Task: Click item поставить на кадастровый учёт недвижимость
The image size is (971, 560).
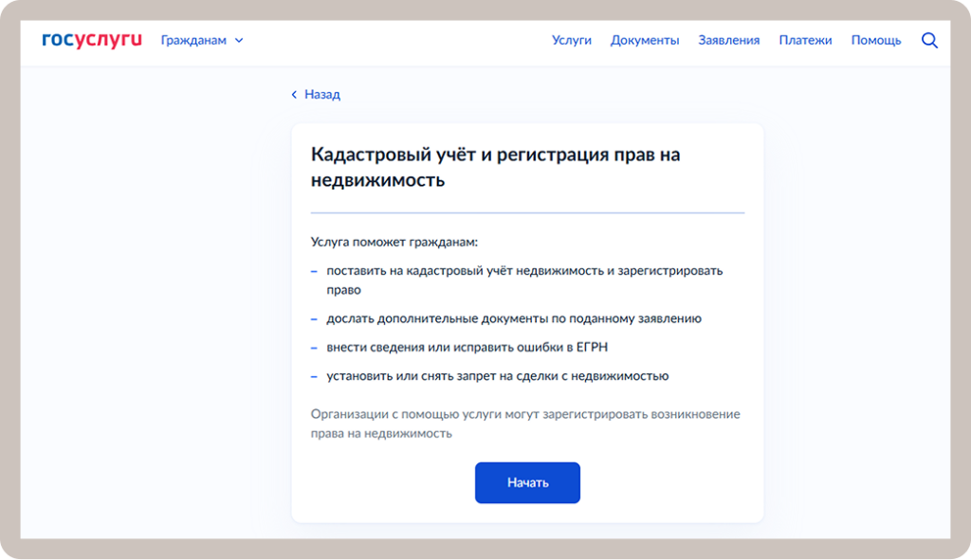Action: tap(524, 280)
